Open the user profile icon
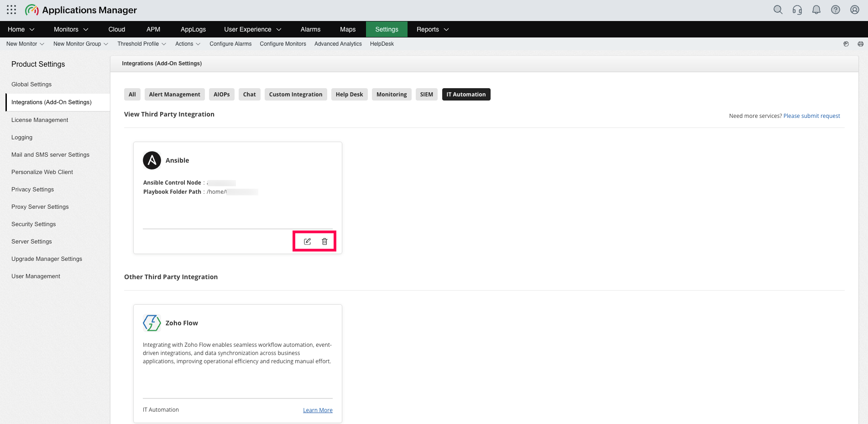This screenshot has height=424, width=868. [855, 10]
